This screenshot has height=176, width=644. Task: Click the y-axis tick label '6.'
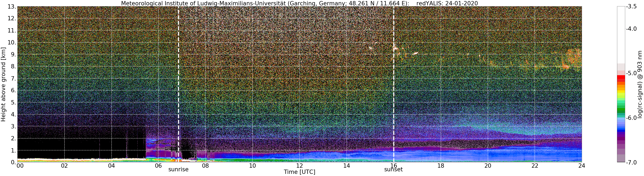13,90
